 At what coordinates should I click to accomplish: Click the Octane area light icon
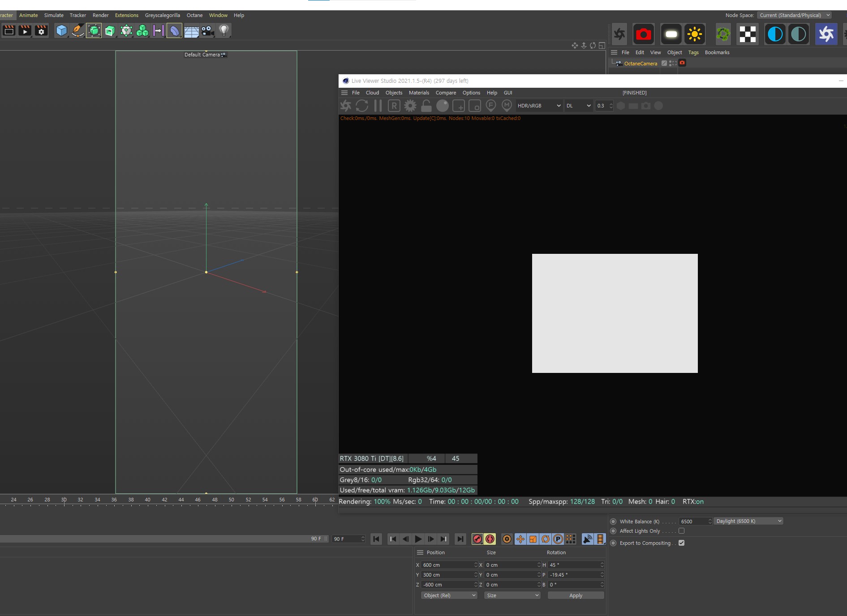point(671,34)
